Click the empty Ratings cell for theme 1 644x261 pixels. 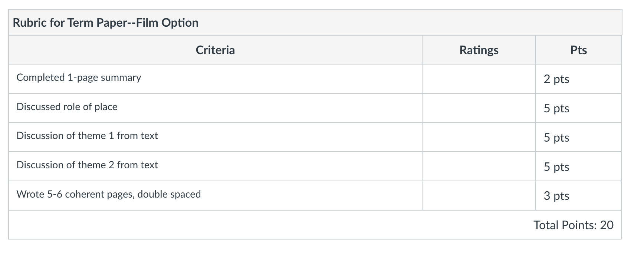coord(479,137)
